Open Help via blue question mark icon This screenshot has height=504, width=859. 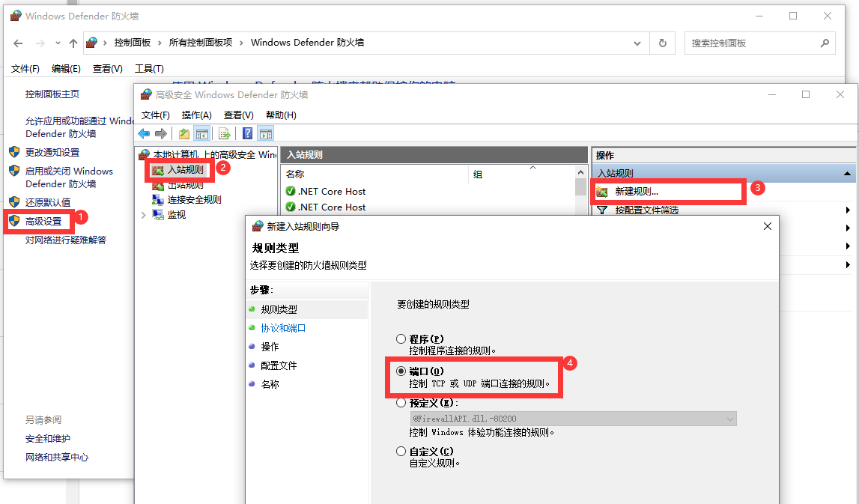pos(247,133)
